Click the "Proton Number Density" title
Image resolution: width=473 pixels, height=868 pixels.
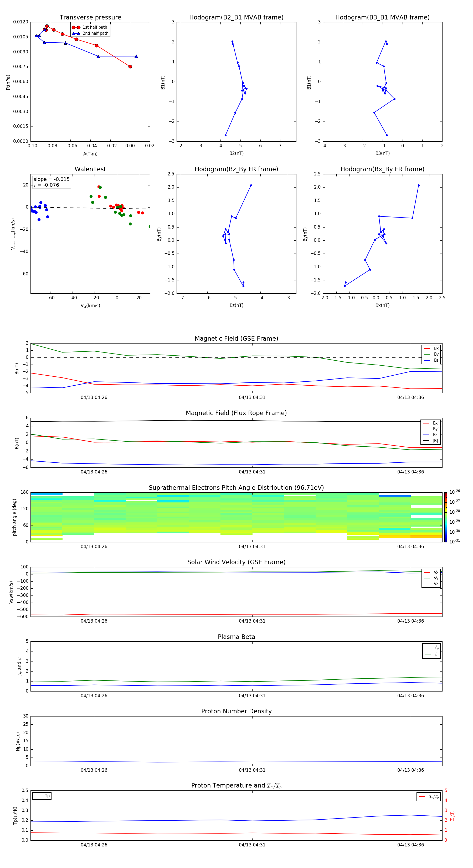pos(236,711)
